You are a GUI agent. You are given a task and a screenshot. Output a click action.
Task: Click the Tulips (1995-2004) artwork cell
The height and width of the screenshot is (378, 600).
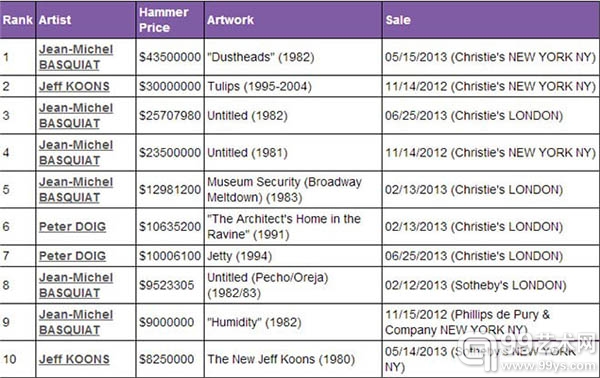(293, 86)
